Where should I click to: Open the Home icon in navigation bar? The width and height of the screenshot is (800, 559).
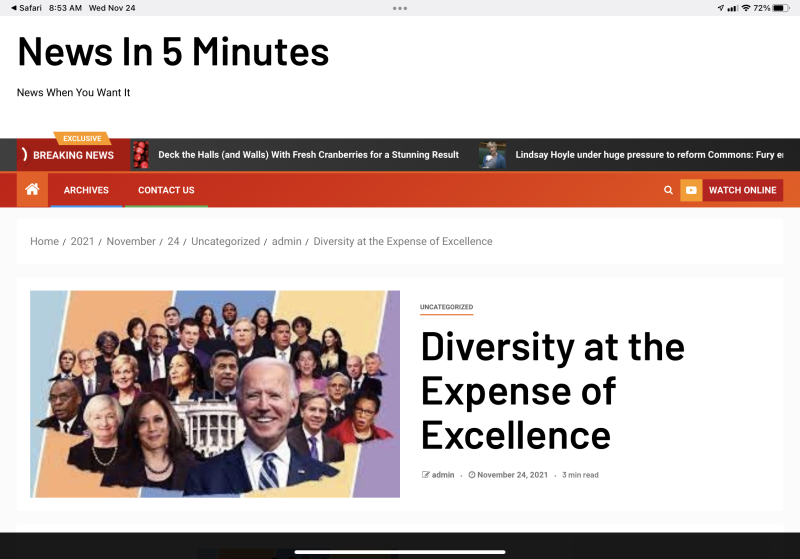[32, 190]
